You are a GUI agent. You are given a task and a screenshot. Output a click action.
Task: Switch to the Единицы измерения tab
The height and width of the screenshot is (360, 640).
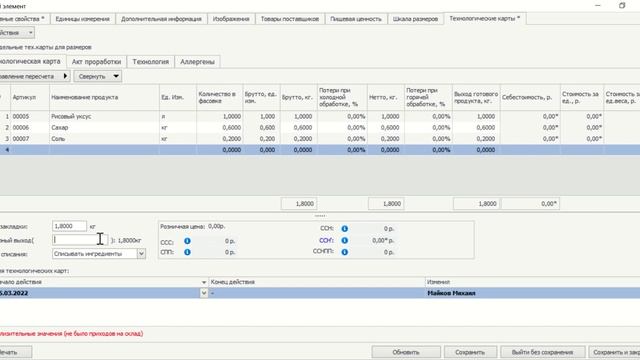[x=82, y=19]
